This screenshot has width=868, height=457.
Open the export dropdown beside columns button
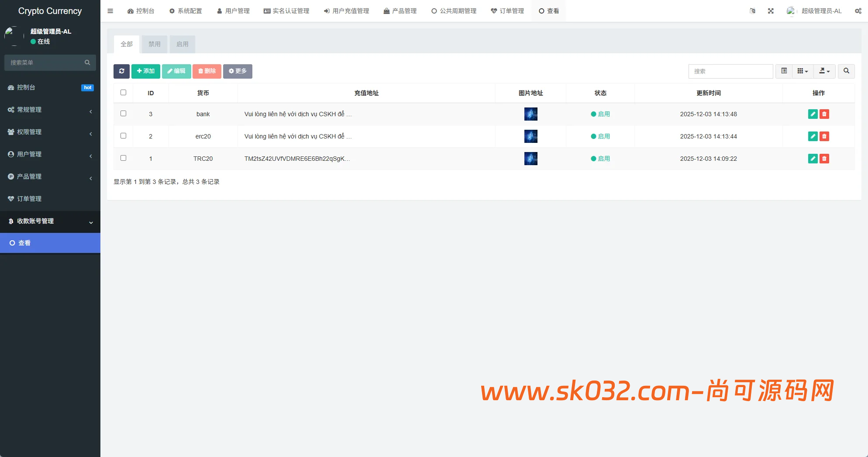(824, 71)
